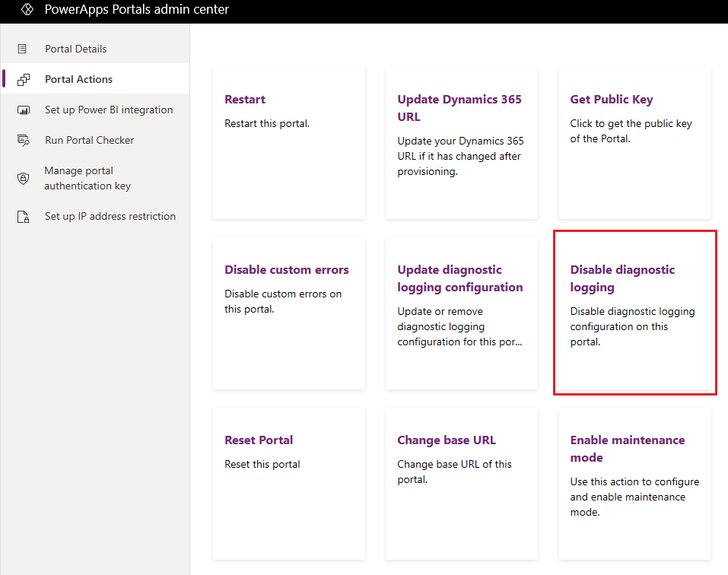Click the Update Dynamics 365 URL title
The height and width of the screenshot is (575, 728).
[x=459, y=108]
